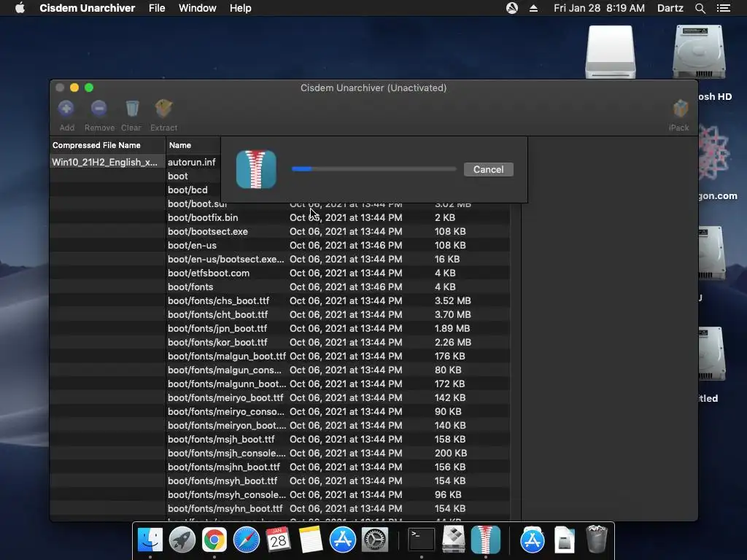Select the autorun.inf file row
Image resolution: width=747 pixels, height=560 pixels.
pos(192,162)
